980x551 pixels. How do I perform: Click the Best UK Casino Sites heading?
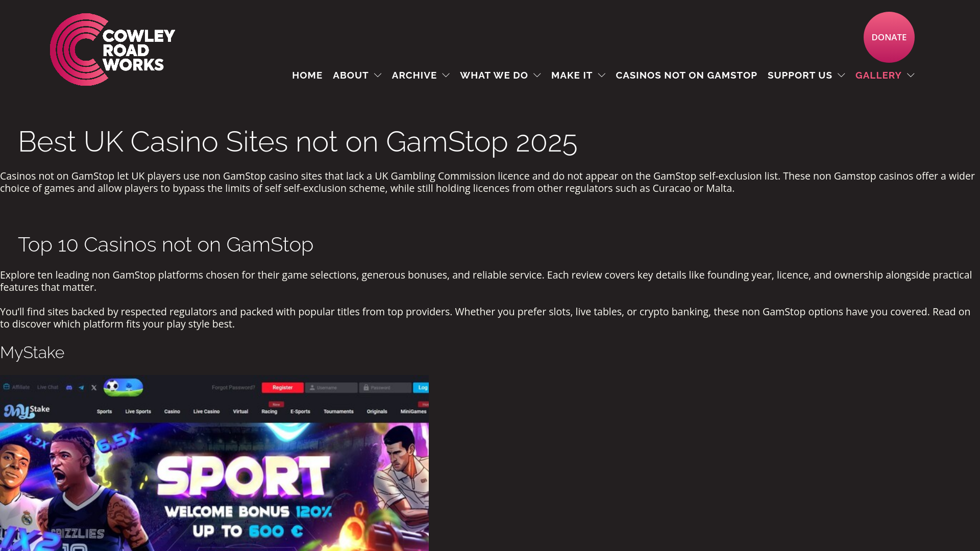point(298,141)
